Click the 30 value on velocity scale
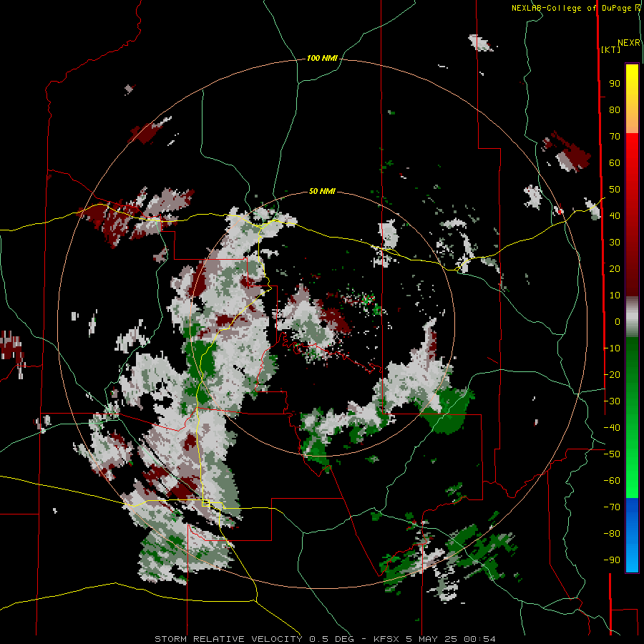644x644 pixels. pyautogui.click(x=615, y=243)
